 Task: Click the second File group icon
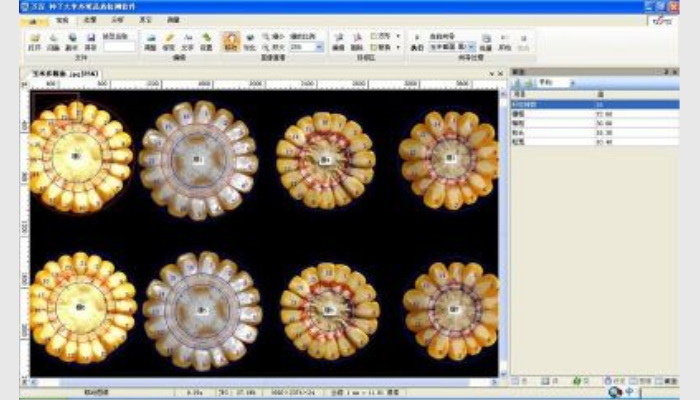coord(53,39)
